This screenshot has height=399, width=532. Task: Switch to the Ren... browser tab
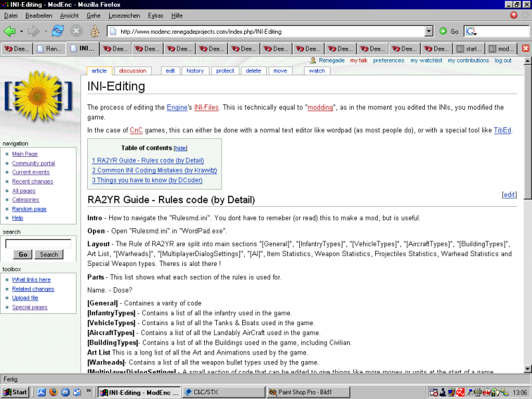[49, 49]
